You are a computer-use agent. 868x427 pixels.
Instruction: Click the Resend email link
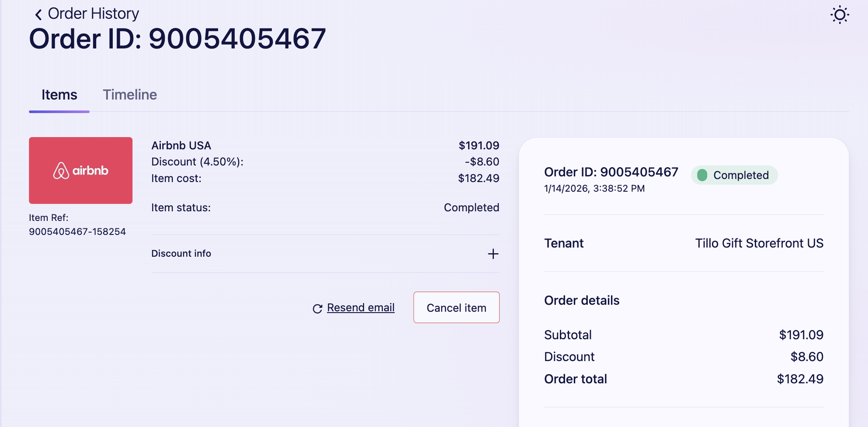coord(361,308)
